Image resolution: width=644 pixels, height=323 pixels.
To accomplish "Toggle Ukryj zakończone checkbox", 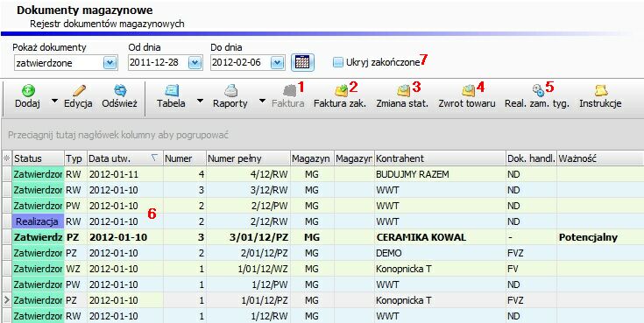I will click(337, 63).
